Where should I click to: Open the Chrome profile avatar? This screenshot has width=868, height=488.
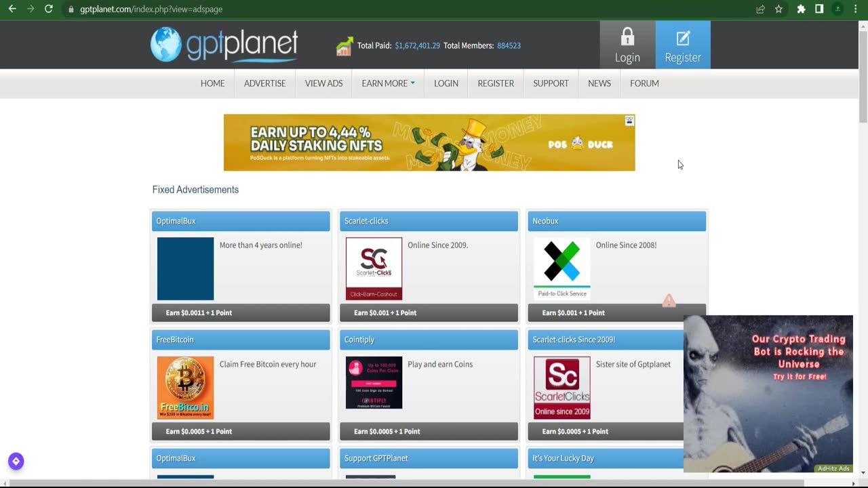click(x=838, y=9)
